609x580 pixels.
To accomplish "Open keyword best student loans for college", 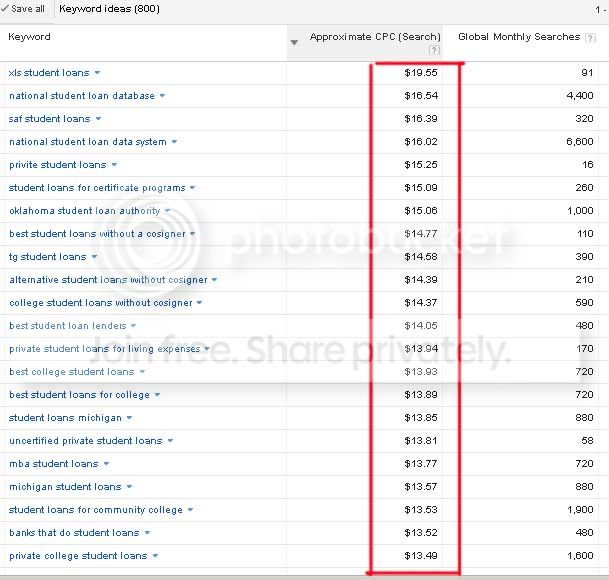I will [x=79, y=395].
